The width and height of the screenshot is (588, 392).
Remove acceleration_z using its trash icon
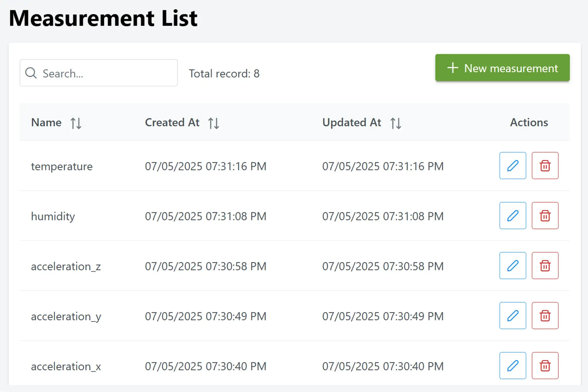[545, 266]
